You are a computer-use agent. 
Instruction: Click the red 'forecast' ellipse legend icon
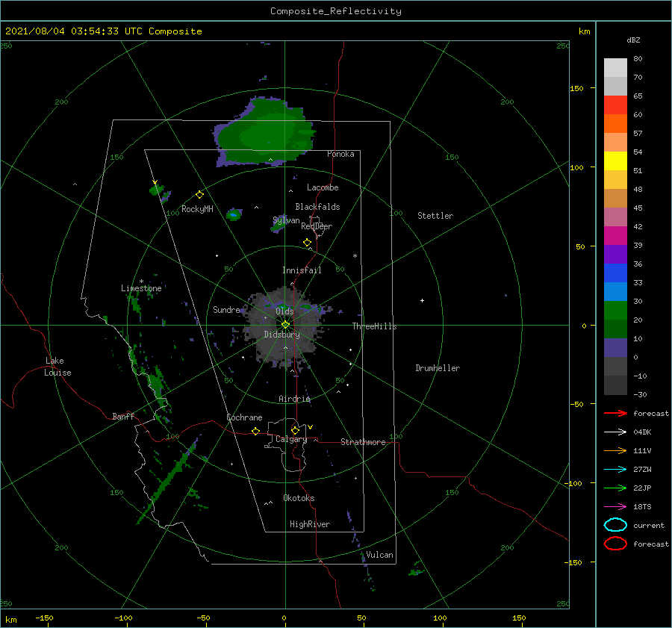tap(615, 544)
